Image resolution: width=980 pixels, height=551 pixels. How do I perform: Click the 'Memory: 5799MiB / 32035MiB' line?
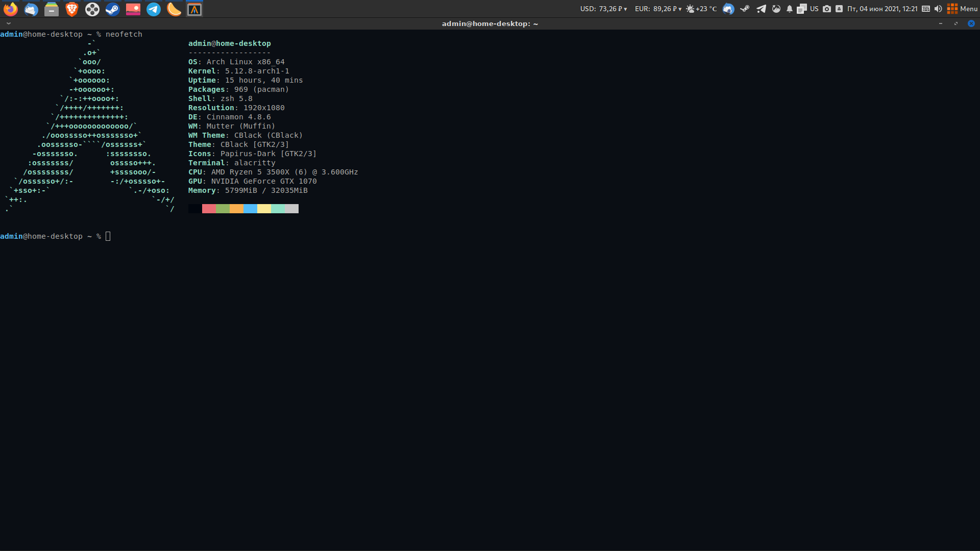coord(248,190)
